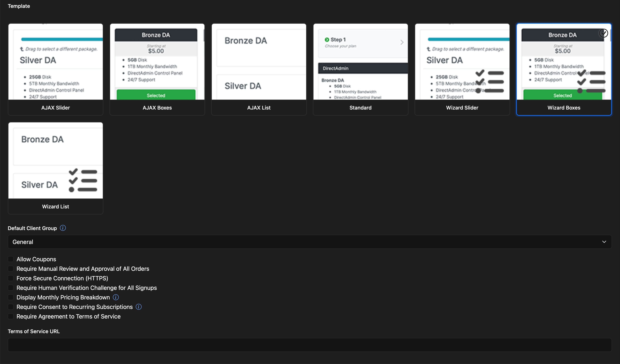Select the AJAX Slider template thumbnail
Viewport: 620px width, 364px height.
(x=56, y=62)
